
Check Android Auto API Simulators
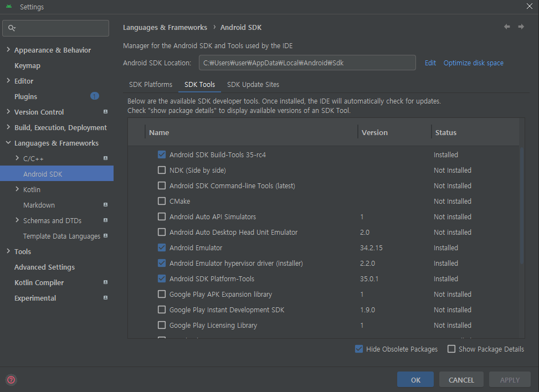(162, 216)
